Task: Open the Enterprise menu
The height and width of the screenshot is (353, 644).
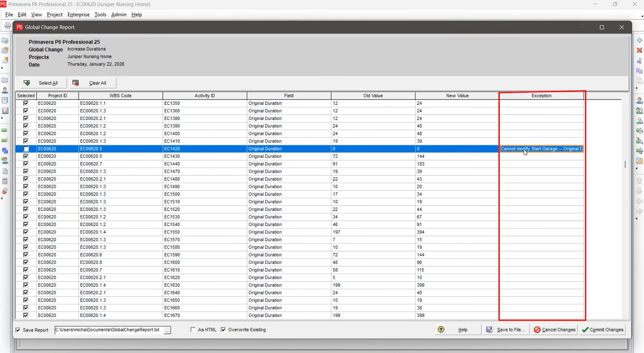Action: (x=78, y=14)
